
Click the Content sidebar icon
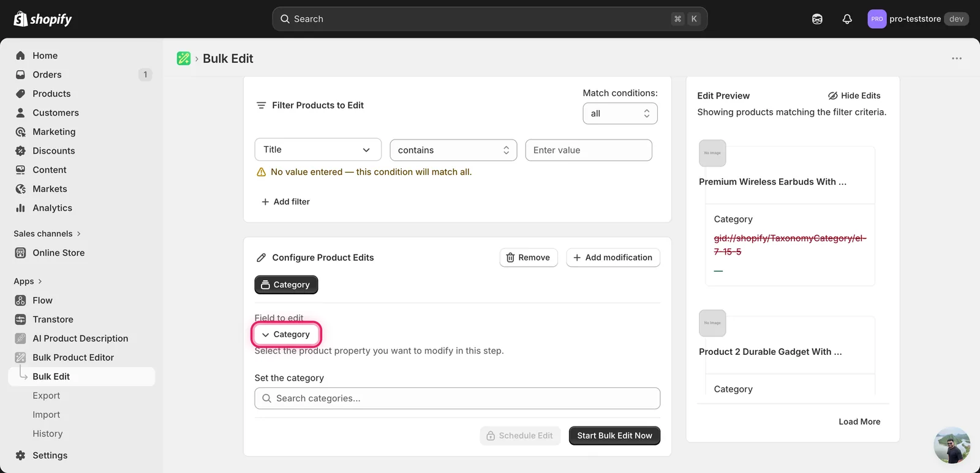(20, 169)
